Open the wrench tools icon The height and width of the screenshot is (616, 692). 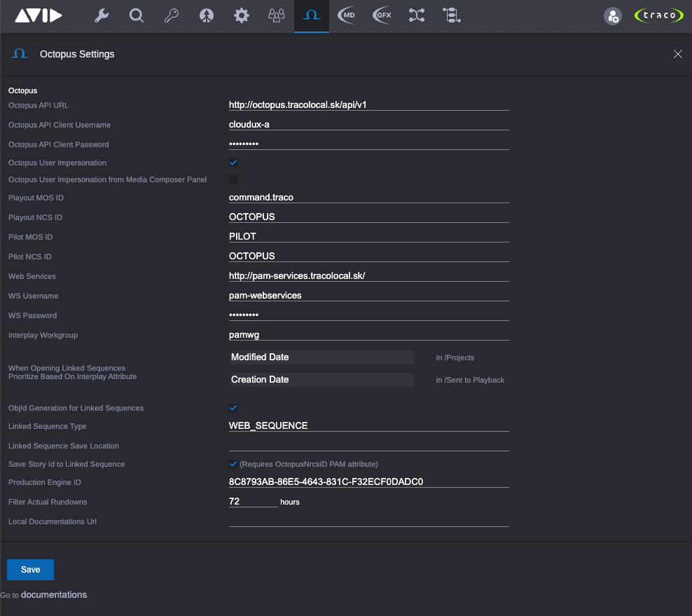click(102, 15)
